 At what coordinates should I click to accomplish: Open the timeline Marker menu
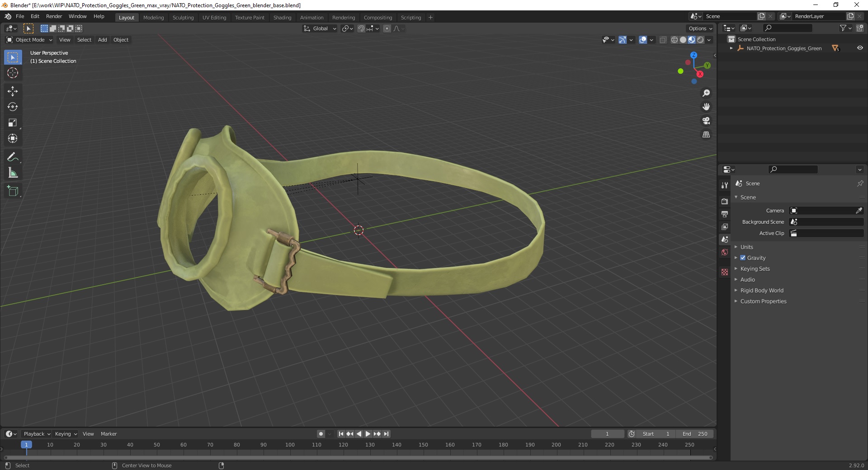point(108,434)
